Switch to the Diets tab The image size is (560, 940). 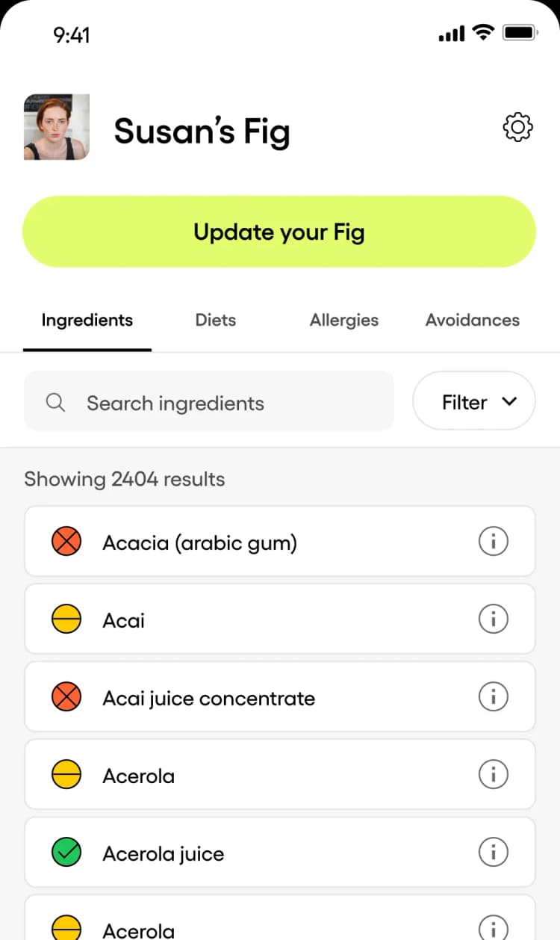[215, 321]
